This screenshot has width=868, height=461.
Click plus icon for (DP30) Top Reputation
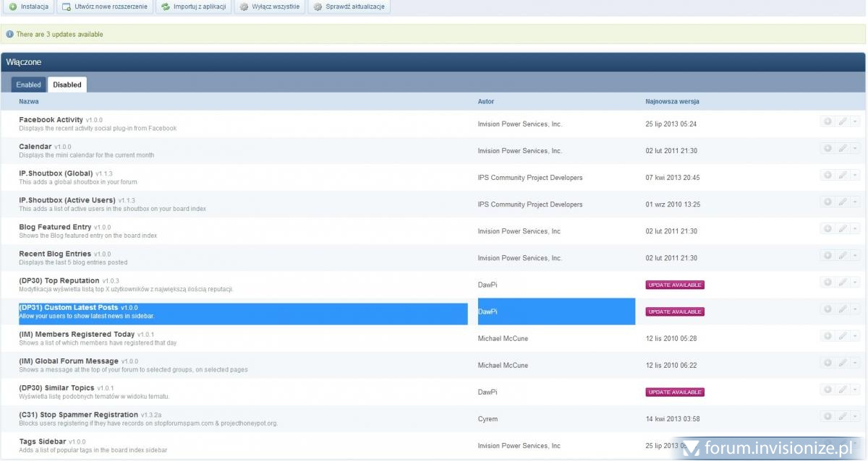[827, 282]
